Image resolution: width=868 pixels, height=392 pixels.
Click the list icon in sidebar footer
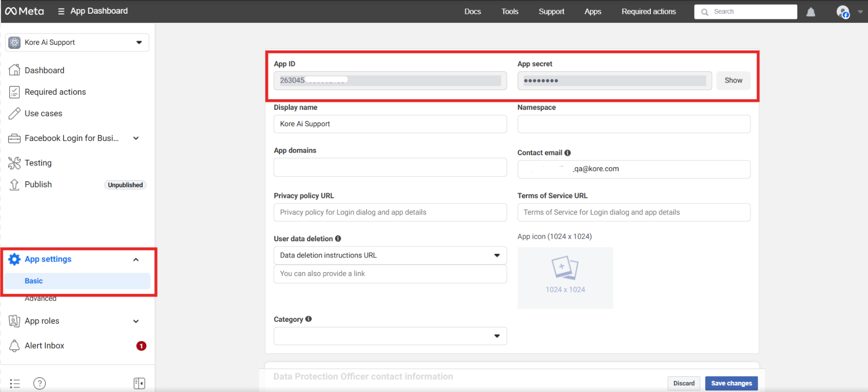(x=15, y=383)
